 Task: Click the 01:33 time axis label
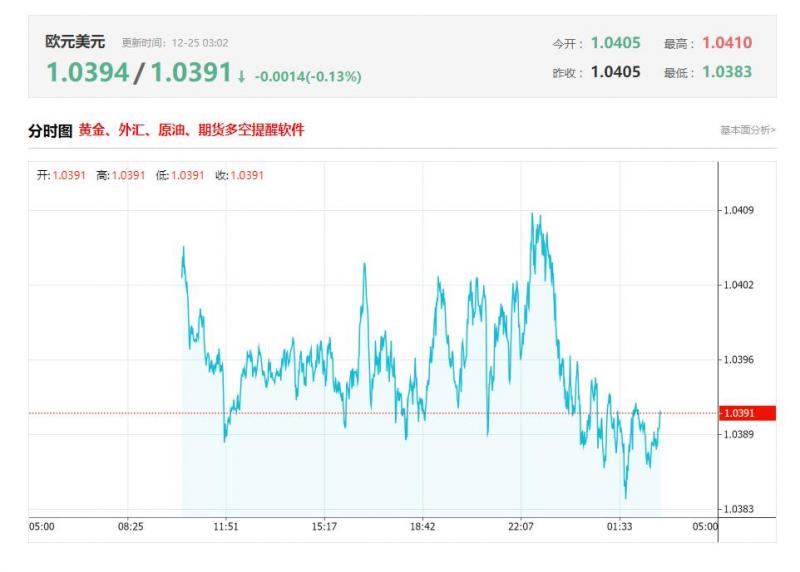tap(619, 527)
